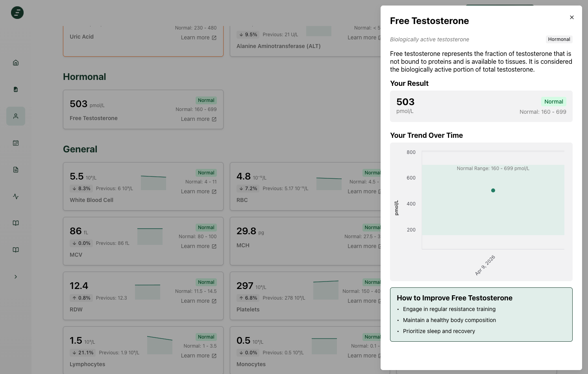Click Learn more on White Blood Cell card
This screenshot has height=374, width=588.
[199, 192]
